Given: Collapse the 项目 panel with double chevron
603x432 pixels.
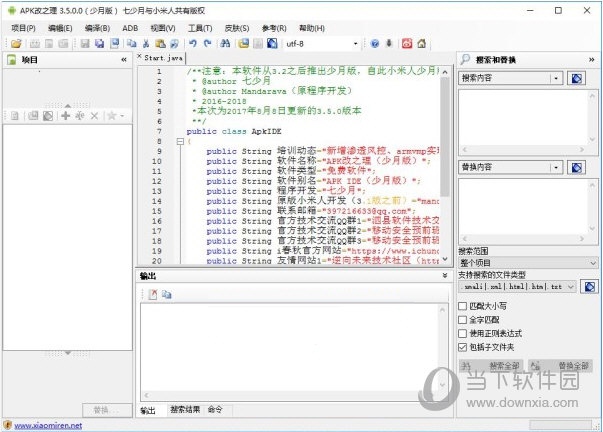Looking at the screenshot, I should tap(123, 60).
